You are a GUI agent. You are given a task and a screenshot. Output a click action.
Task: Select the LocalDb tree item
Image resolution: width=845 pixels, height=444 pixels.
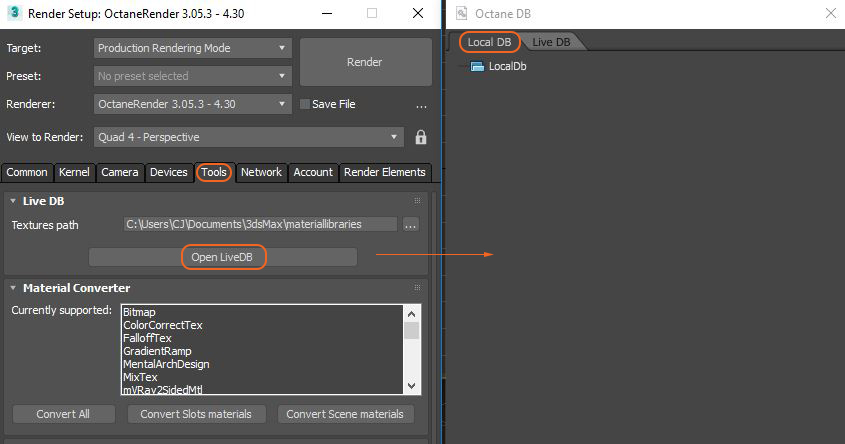[x=507, y=66]
